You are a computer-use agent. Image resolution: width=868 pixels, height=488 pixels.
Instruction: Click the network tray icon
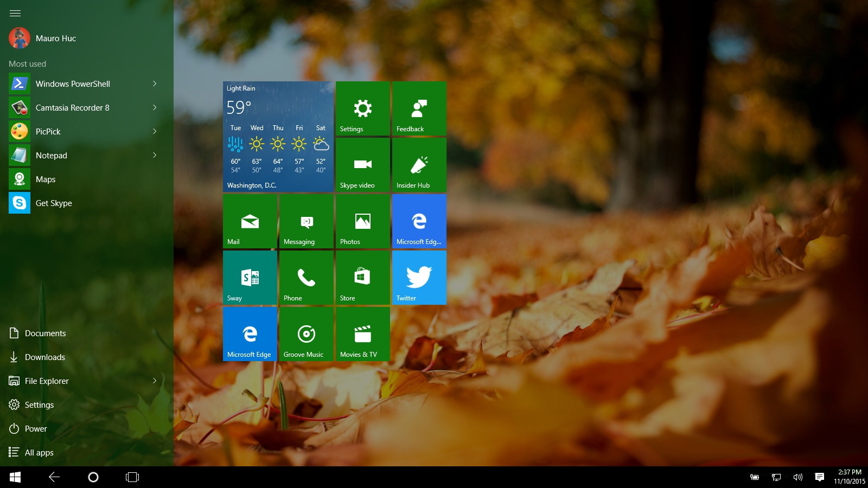coord(776,477)
